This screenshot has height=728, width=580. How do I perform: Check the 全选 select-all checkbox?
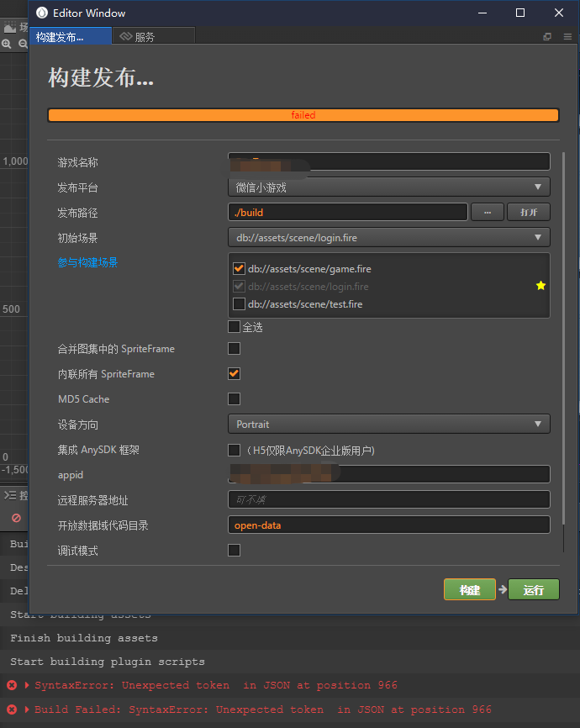coord(234,327)
